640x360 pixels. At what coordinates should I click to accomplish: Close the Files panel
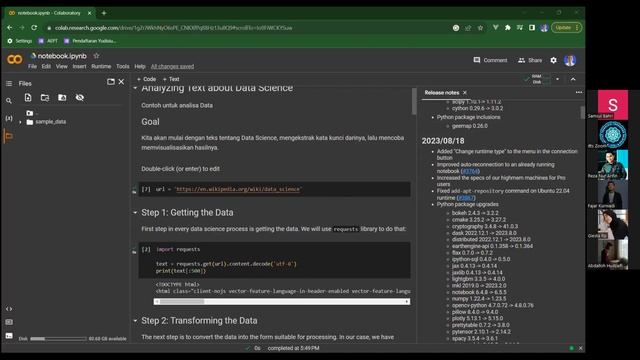coord(121,82)
